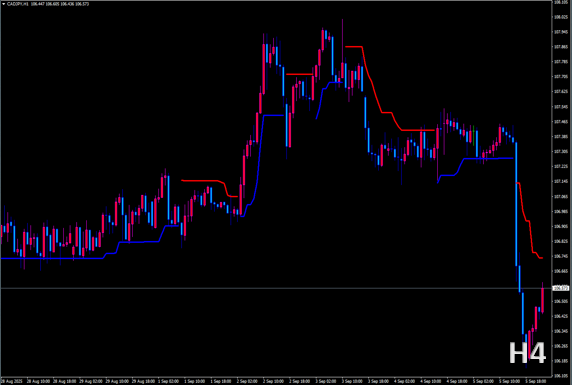The height and width of the screenshot is (385, 572).
Task: Click the 4 Sep 02:00 time label
Action: 405,381
